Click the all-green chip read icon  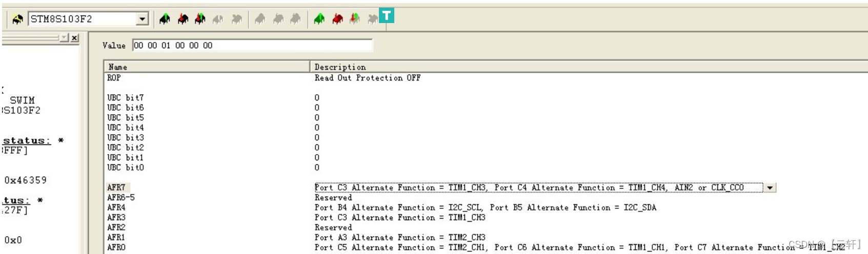319,19
